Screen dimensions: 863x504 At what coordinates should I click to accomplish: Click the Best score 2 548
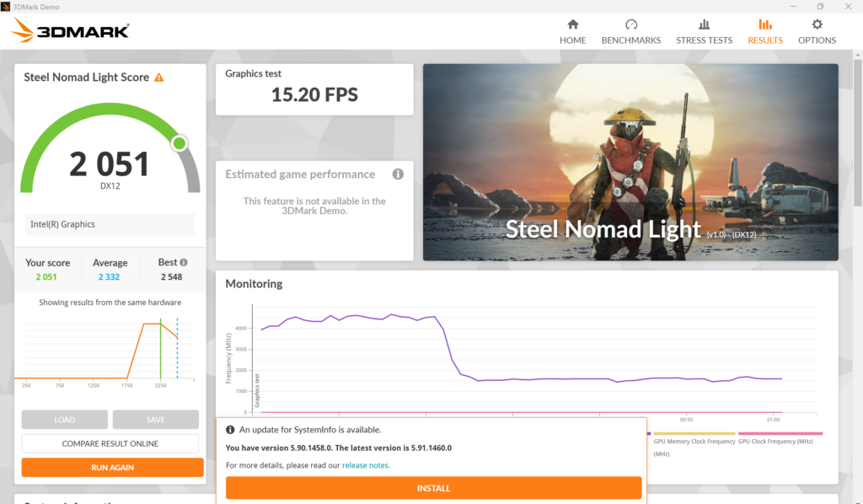tap(171, 276)
